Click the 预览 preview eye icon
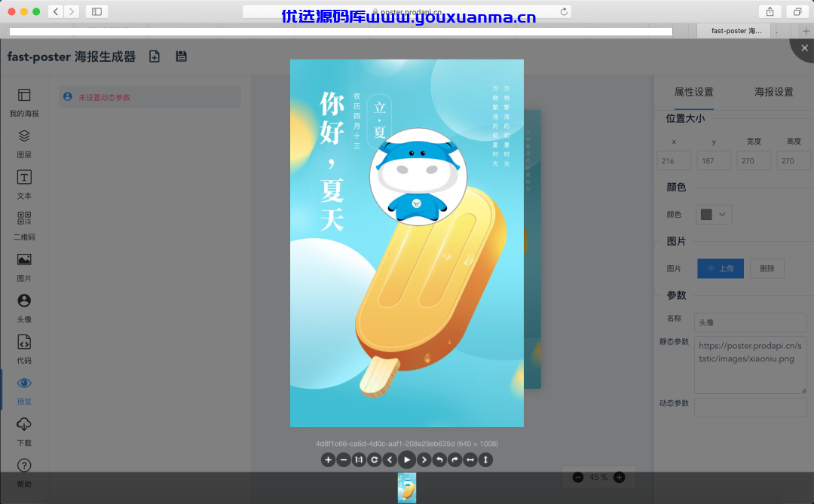814x504 pixels. [x=24, y=383]
